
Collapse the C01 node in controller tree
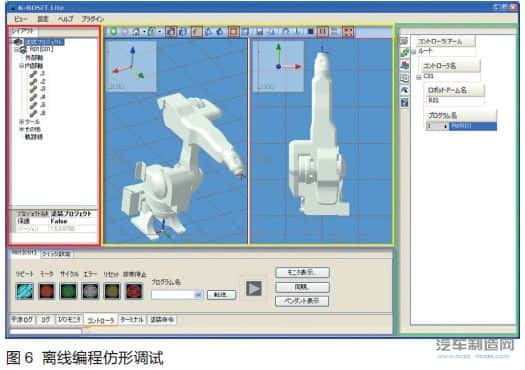(x=419, y=77)
